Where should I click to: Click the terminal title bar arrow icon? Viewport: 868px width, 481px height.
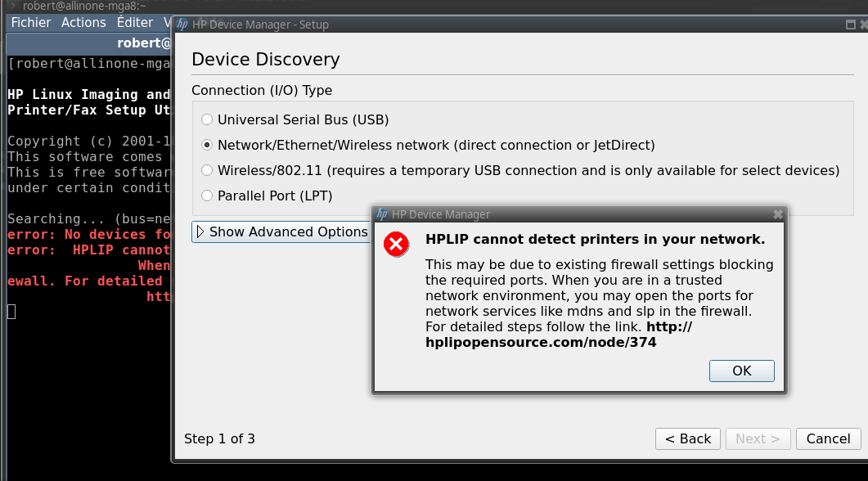(x=13, y=6)
